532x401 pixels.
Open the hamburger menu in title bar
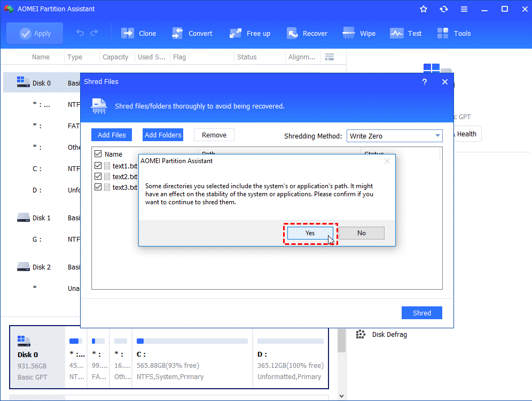464,9
